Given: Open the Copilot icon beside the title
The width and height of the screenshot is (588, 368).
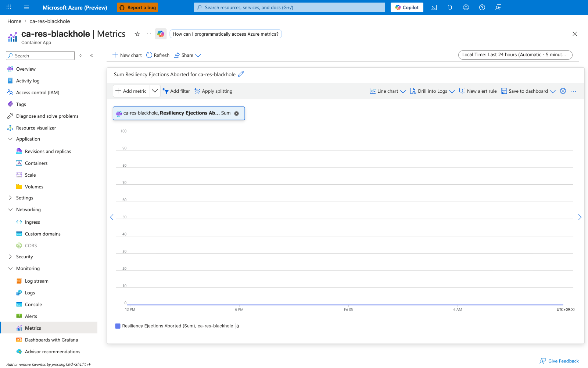Looking at the screenshot, I should pos(161,34).
